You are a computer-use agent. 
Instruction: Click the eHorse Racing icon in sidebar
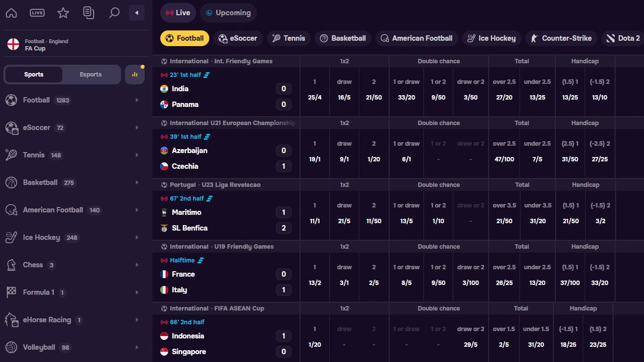click(x=11, y=320)
